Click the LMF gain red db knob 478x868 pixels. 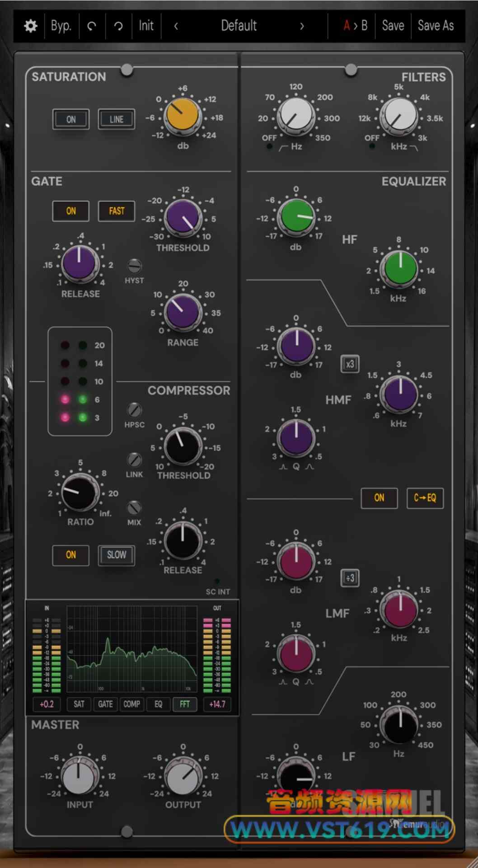pos(296,562)
